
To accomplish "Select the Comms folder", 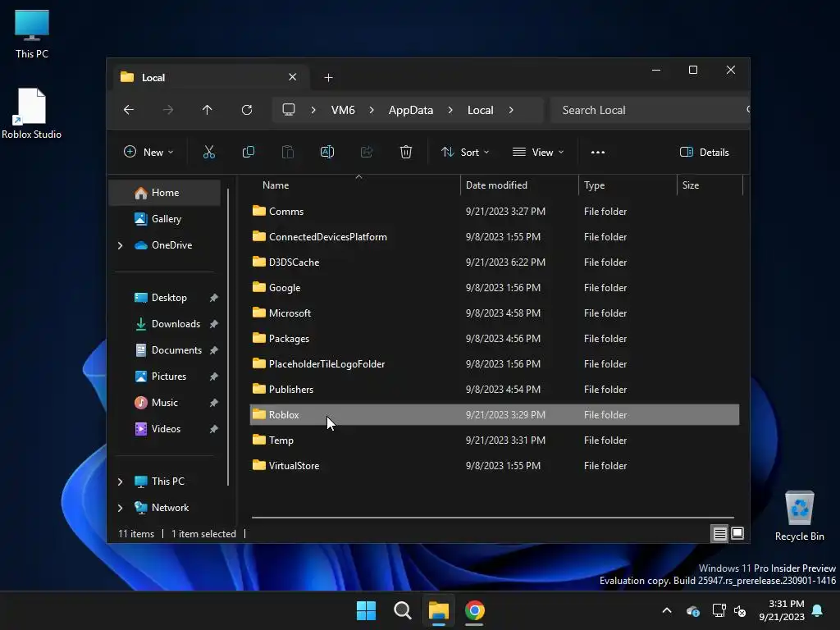I will coord(495,212).
